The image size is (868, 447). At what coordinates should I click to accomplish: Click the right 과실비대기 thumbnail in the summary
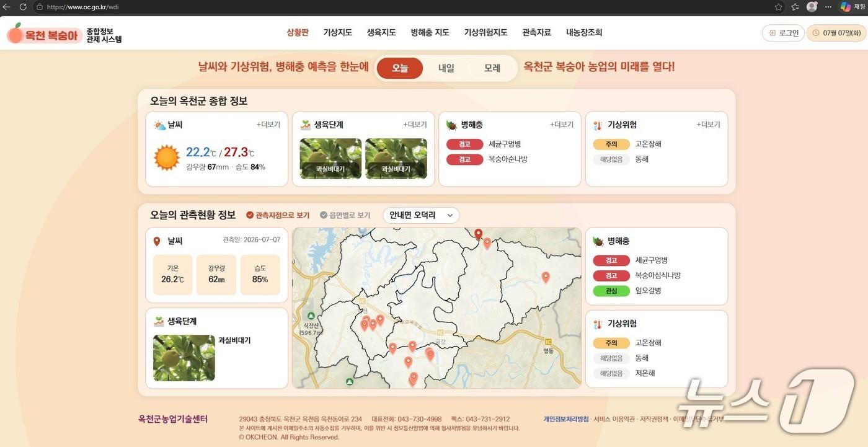(396, 159)
